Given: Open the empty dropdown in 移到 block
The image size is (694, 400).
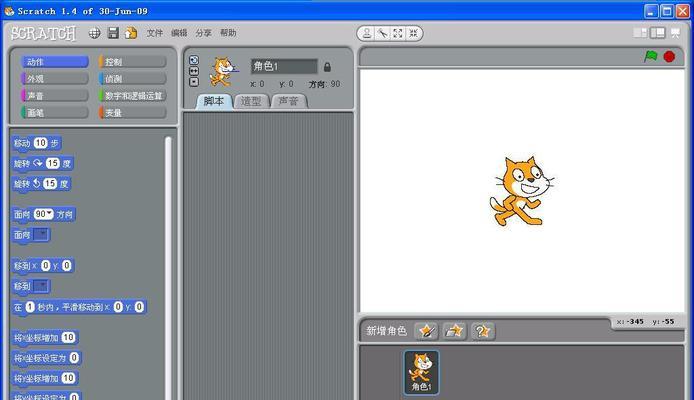Looking at the screenshot, I should tap(41, 286).
